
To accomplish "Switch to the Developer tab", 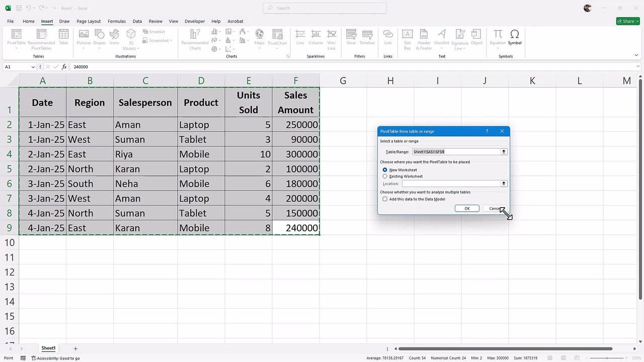I will point(195,21).
